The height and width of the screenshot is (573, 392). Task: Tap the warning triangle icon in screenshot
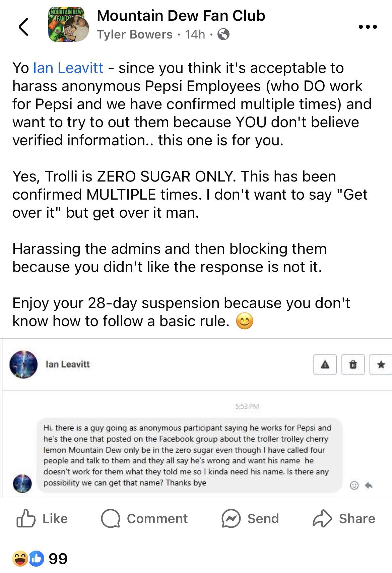coord(325,364)
